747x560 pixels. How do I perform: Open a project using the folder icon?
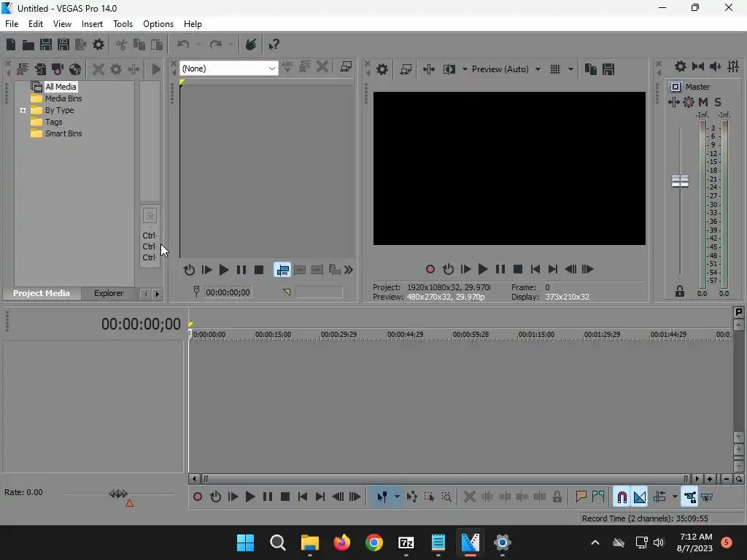pyautogui.click(x=28, y=44)
